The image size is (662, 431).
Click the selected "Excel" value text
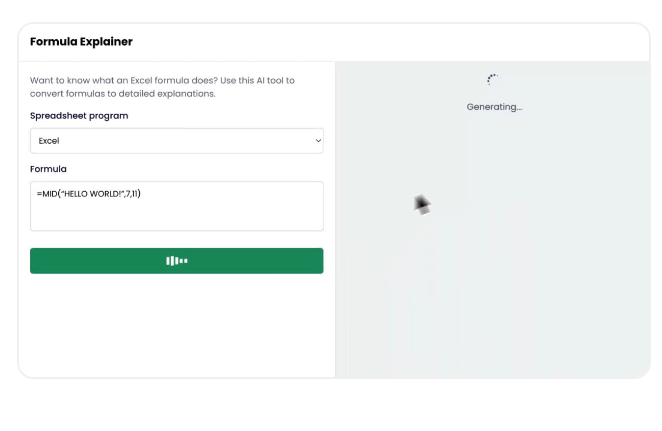click(x=49, y=141)
